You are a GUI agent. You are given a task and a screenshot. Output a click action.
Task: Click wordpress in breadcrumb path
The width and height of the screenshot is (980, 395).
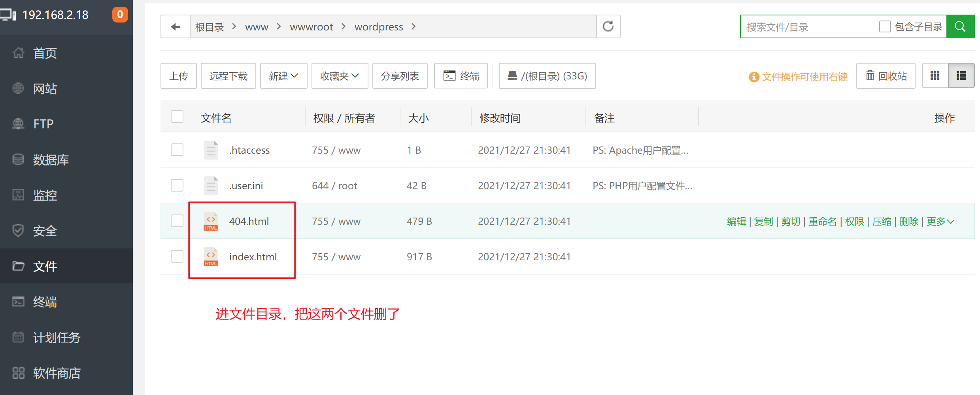[x=379, y=27]
